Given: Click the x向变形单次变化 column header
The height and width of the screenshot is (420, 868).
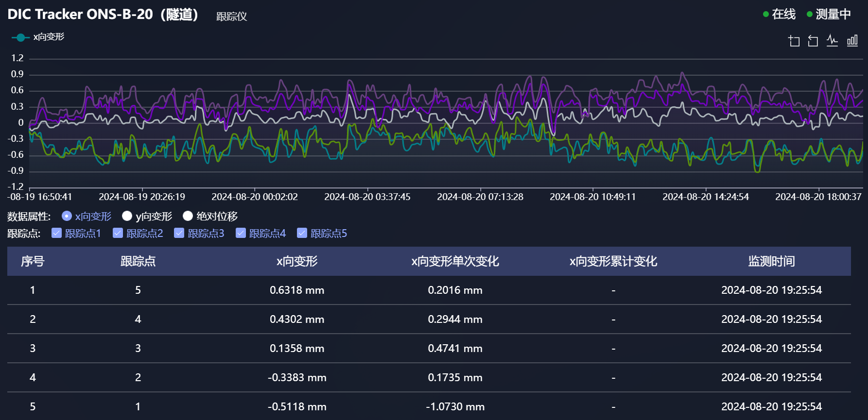Looking at the screenshot, I should [455, 261].
